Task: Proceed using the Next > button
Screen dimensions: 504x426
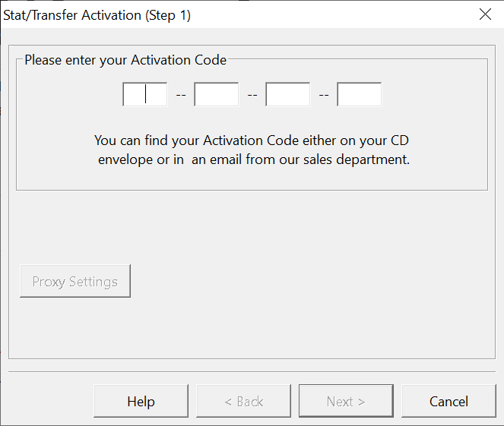Action: (346, 401)
